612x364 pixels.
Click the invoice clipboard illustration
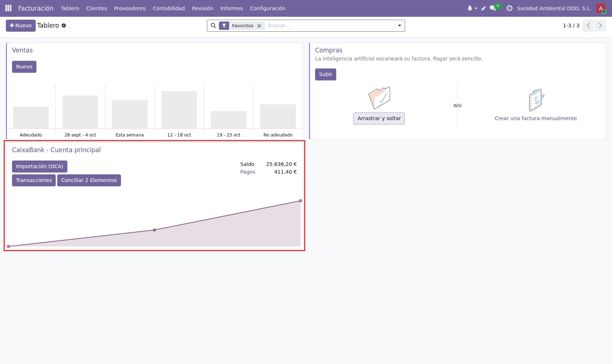[536, 100]
